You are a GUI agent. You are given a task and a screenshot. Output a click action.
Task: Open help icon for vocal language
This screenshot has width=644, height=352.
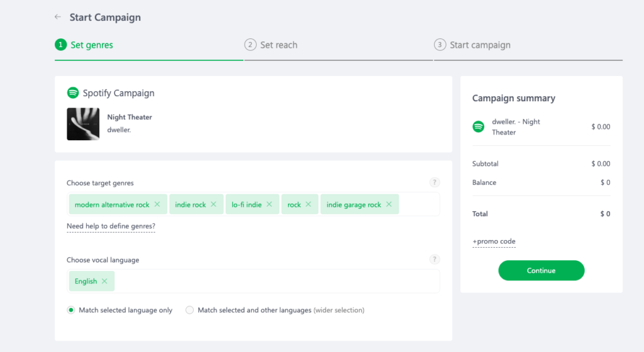(435, 259)
